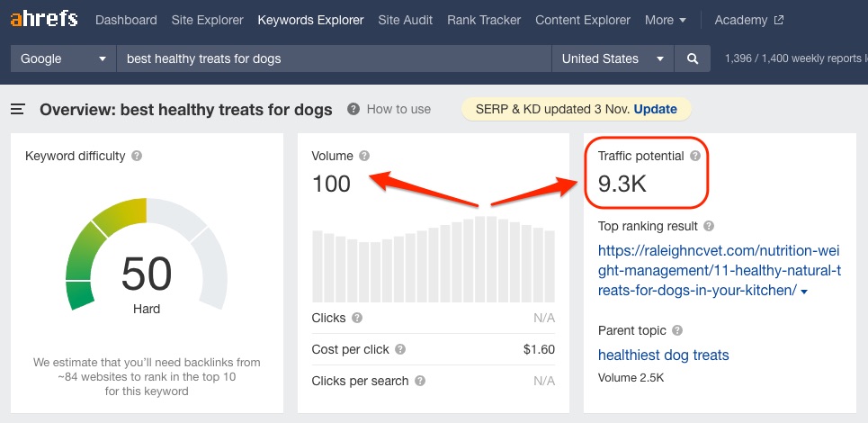This screenshot has height=423, width=868.
Task: Click help icon beside Clicks
Action: point(357,318)
